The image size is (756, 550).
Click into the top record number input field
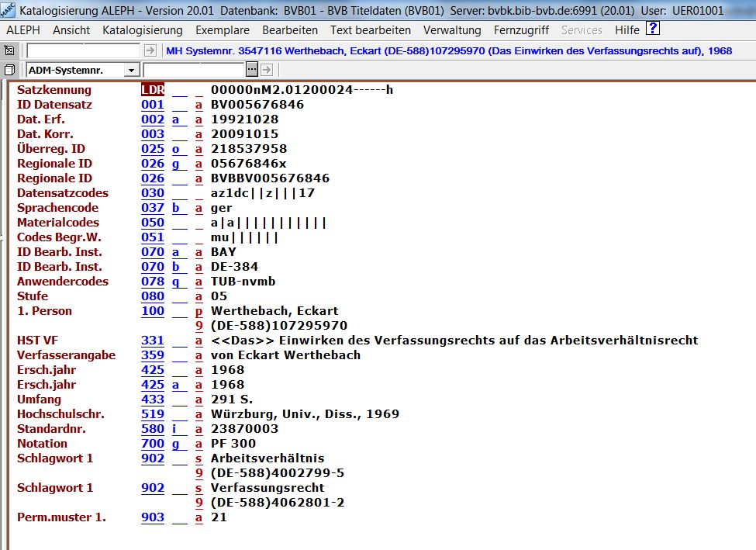pyautogui.click(x=84, y=50)
